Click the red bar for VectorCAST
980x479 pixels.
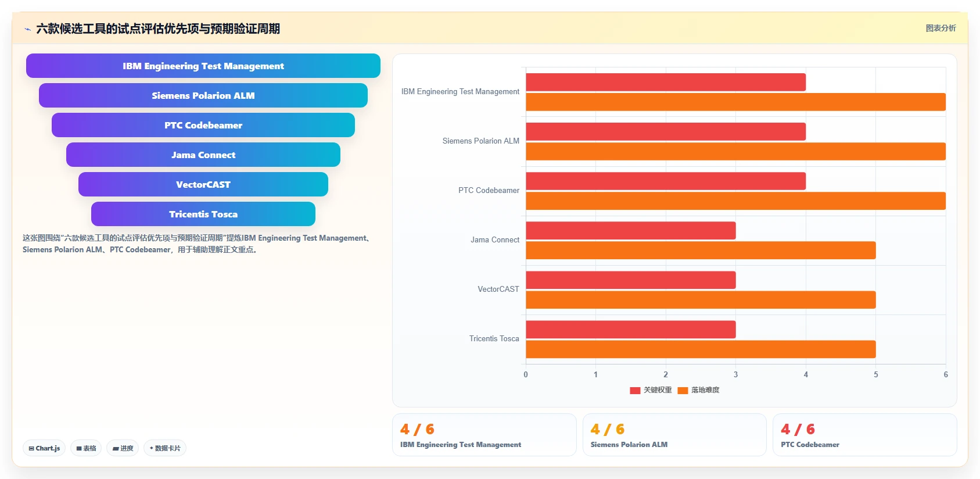pyautogui.click(x=631, y=280)
